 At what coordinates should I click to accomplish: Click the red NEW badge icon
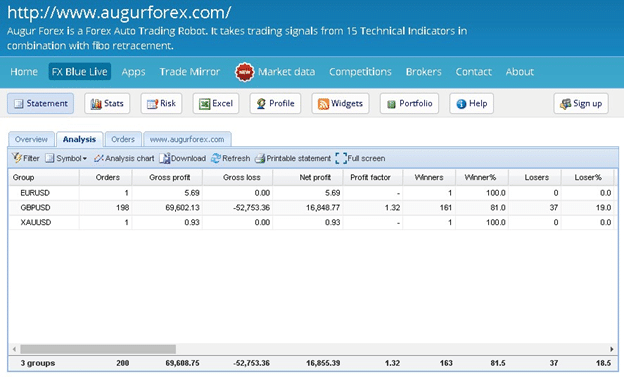244,72
